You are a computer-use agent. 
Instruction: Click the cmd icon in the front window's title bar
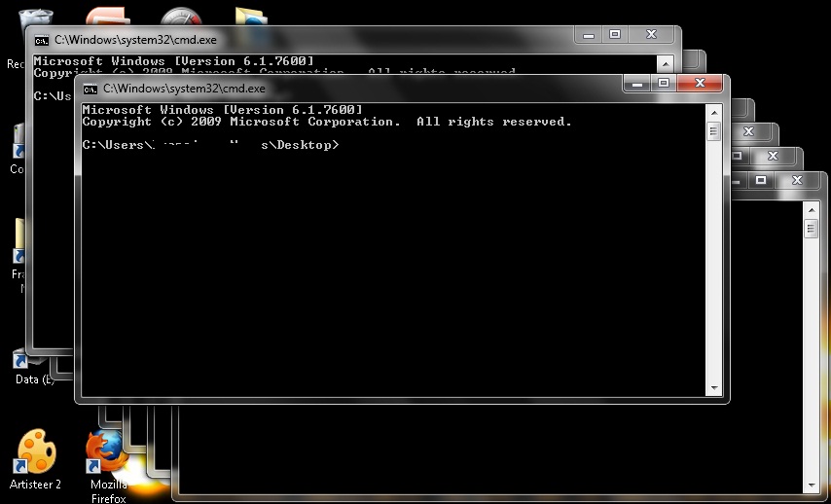click(x=90, y=90)
